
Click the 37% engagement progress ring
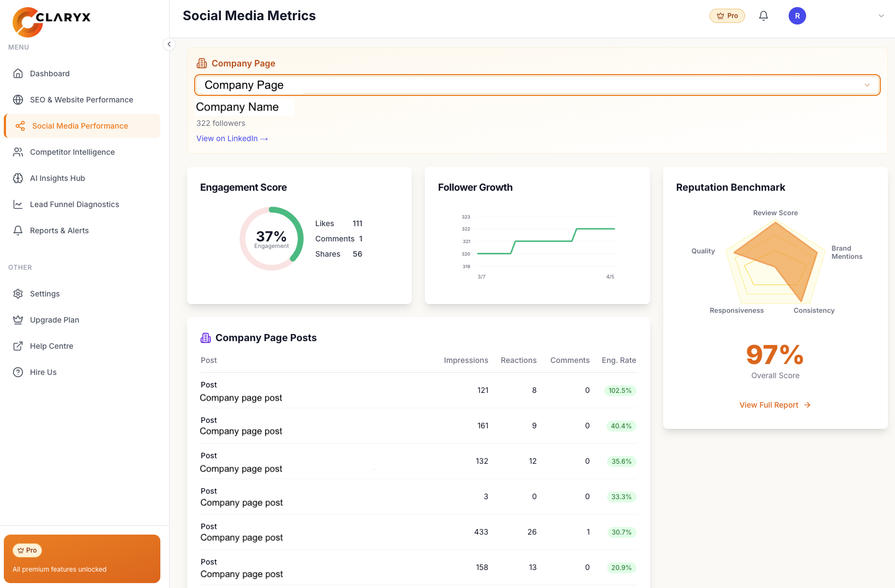pyautogui.click(x=272, y=239)
